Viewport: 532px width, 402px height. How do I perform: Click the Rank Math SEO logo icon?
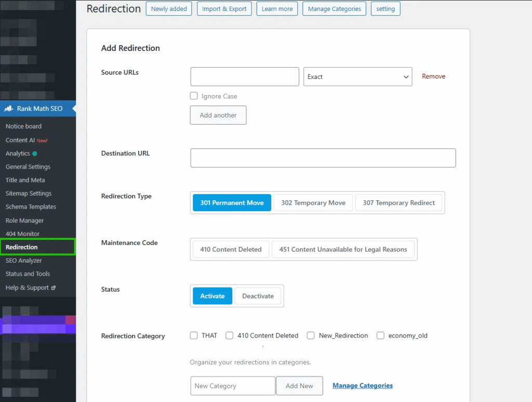[x=8, y=109]
